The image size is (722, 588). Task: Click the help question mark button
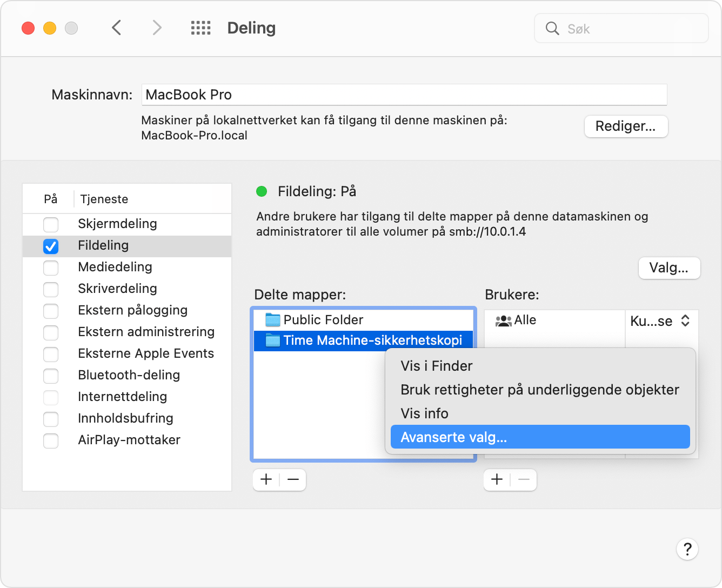pyautogui.click(x=687, y=549)
